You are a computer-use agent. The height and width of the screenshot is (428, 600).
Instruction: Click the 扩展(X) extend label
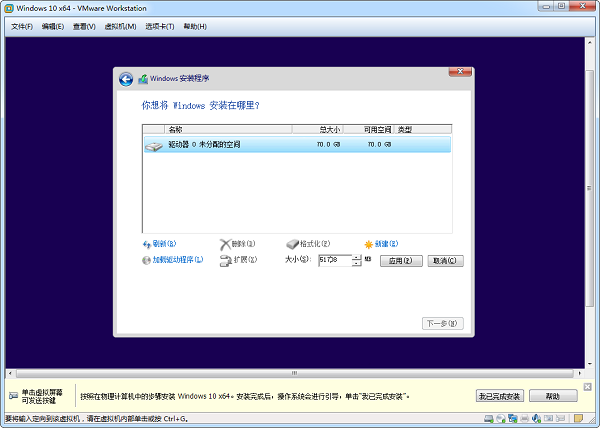pyautogui.click(x=245, y=260)
